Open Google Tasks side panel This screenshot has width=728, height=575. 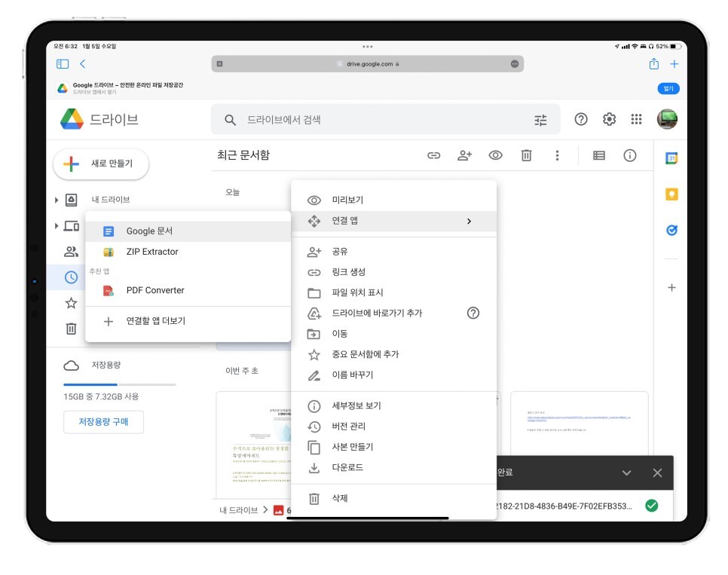coord(671,230)
